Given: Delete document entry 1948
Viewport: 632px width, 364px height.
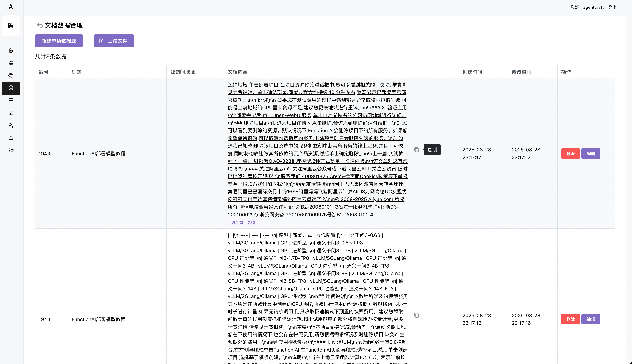Looking at the screenshot, I should [570, 319].
